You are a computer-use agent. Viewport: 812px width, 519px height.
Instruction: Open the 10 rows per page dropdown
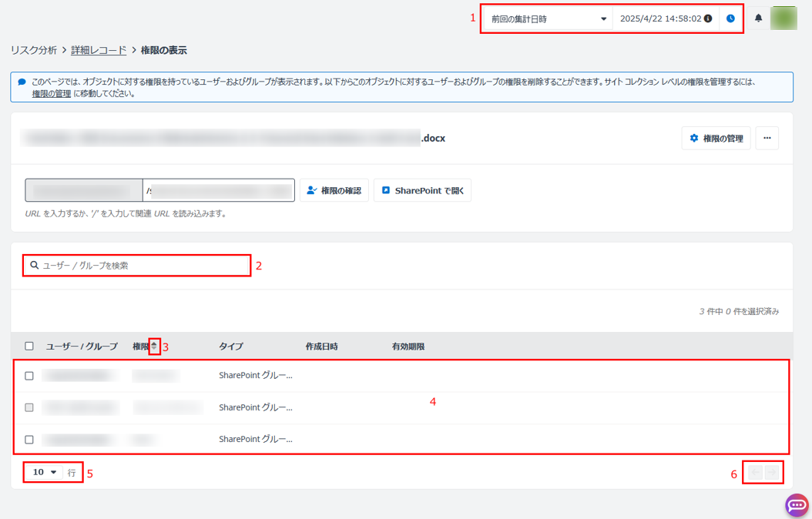point(45,472)
